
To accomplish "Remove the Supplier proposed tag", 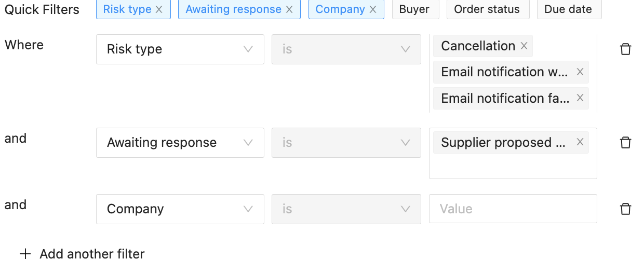I will coord(580,142).
